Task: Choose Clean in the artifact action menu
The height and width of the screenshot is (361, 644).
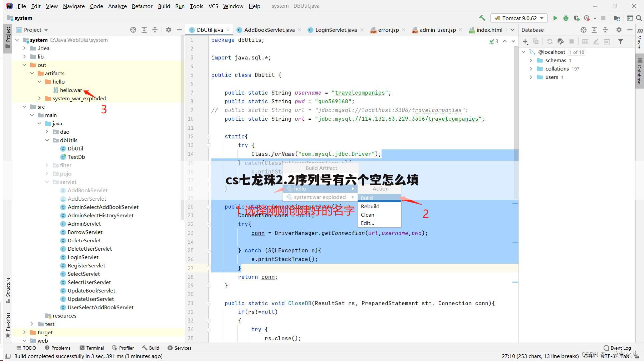Action: pyautogui.click(x=379, y=215)
